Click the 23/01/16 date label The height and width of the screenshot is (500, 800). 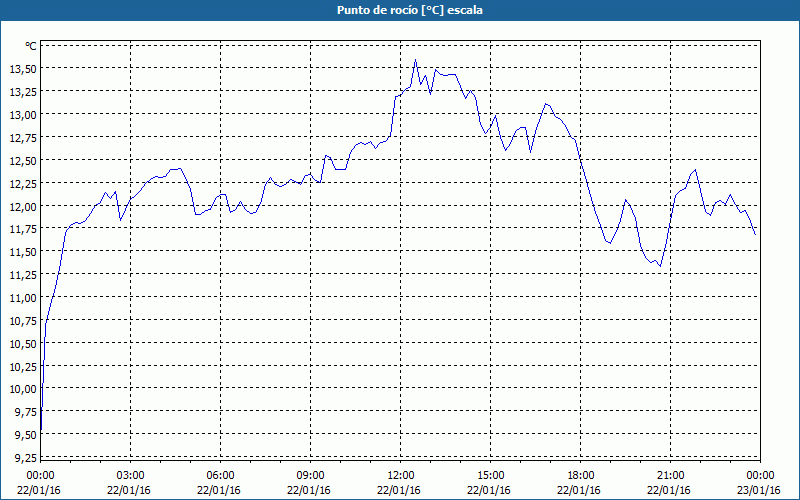(759, 491)
